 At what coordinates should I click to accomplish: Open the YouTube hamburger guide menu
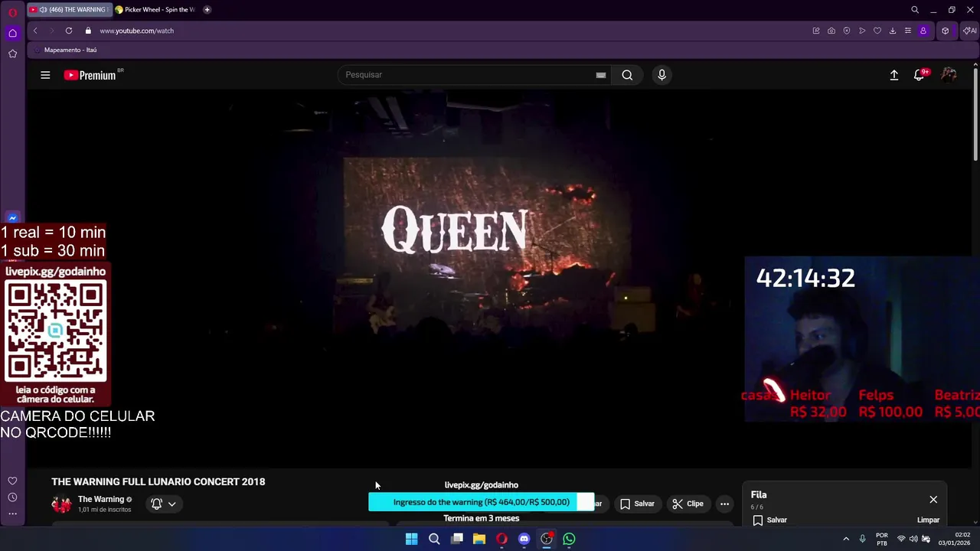tap(45, 75)
